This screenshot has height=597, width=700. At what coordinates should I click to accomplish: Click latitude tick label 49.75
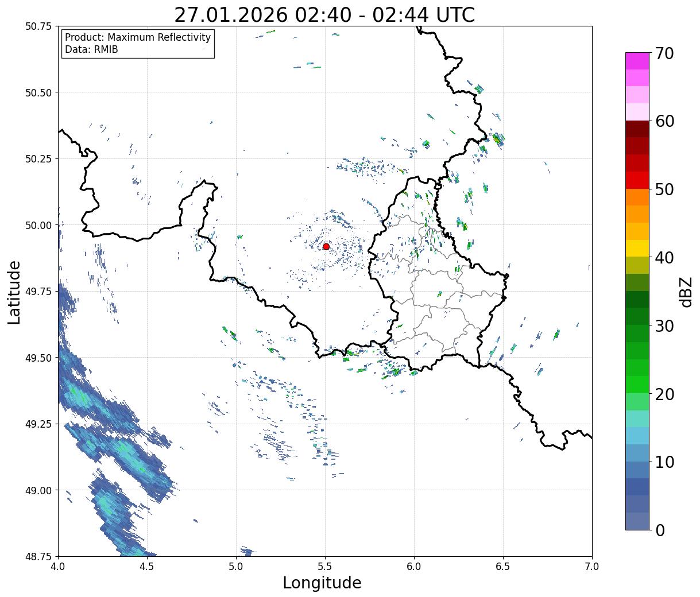click(38, 292)
